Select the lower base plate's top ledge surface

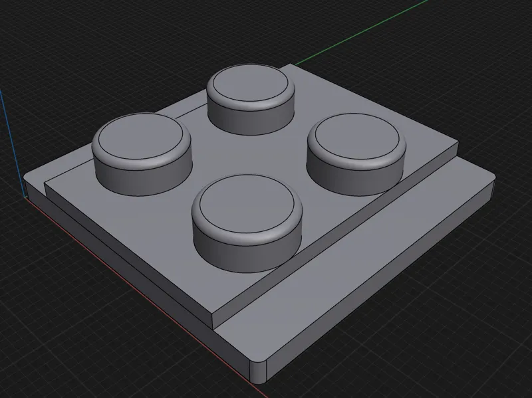click(x=353, y=258)
